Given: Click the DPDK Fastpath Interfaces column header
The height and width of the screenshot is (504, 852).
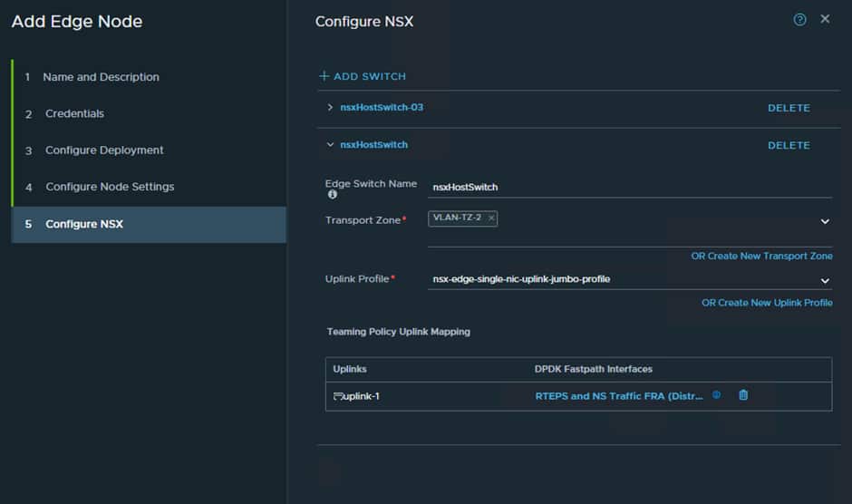Looking at the screenshot, I should pos(593,369).
